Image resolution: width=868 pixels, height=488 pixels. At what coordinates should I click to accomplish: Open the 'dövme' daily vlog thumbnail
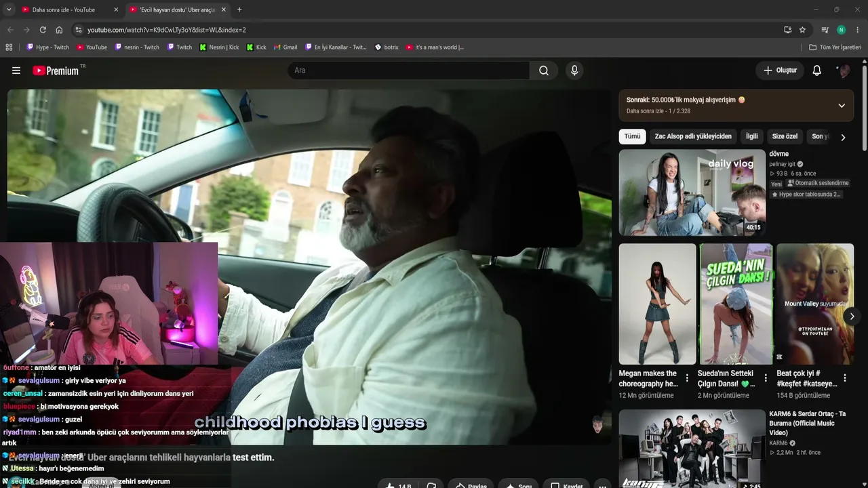pyautogui.click(x=692, y=192)
